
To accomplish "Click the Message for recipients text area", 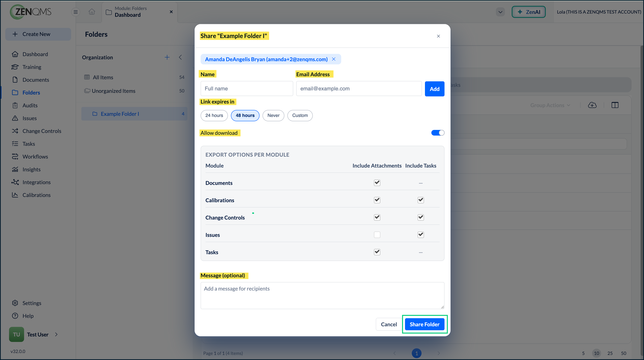I will coord(322,295).
